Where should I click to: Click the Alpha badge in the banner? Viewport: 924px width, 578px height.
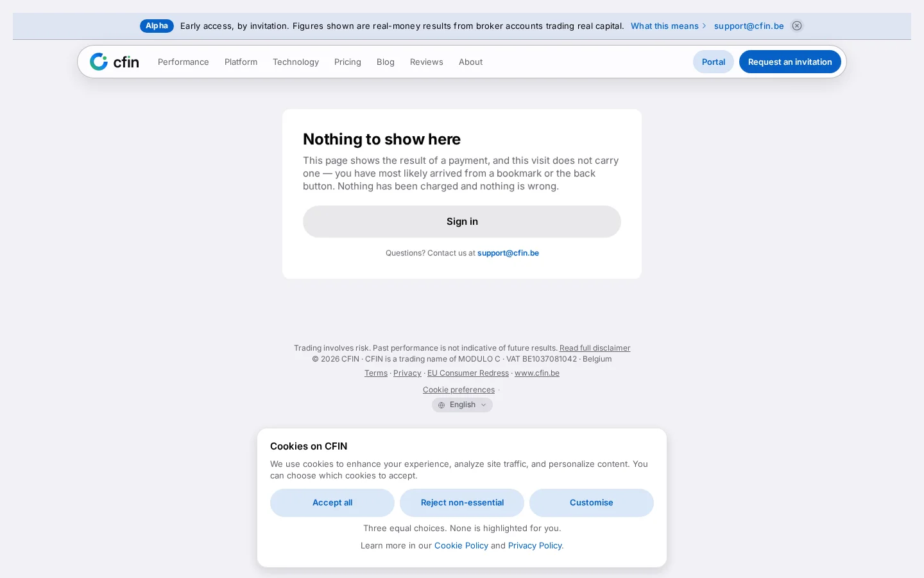pyautogui.click(x=157, y=26)
